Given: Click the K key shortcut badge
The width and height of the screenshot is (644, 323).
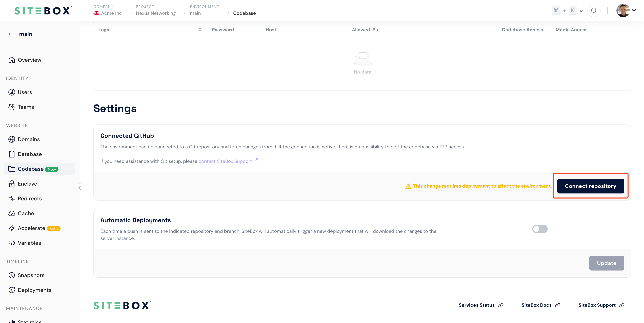Looking at the screenshot, I should (x=573, y=10).
